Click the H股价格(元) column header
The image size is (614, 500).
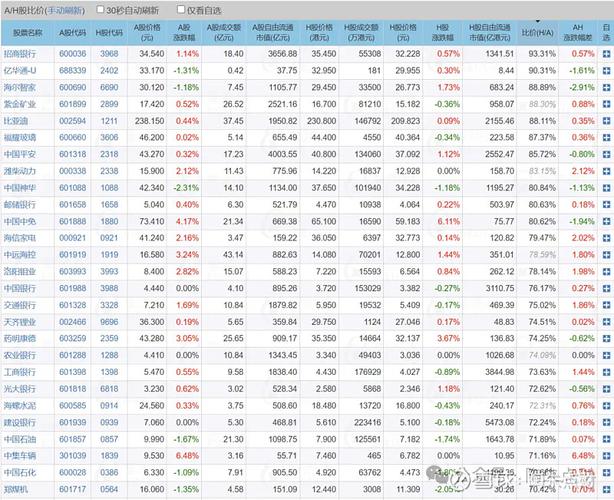tap(403, 33)
